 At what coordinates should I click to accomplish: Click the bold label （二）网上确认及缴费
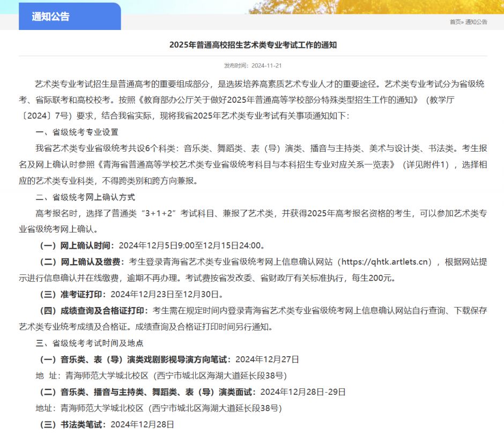click(x=81, y=262)
